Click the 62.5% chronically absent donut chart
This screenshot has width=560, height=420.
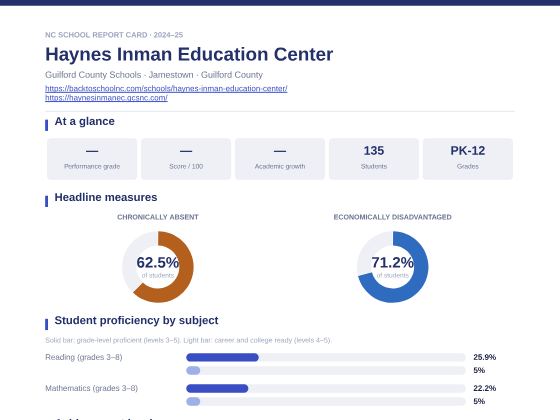(158, 267)
